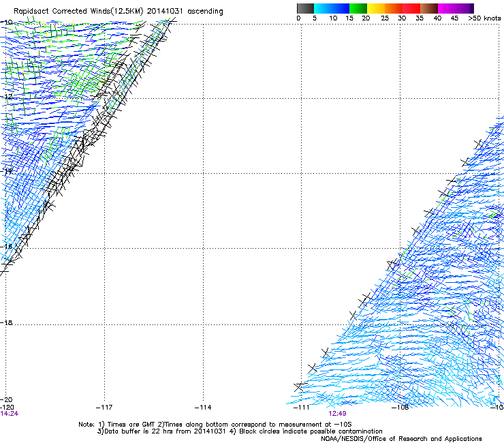
Task: Click the '-111' longitude axis label
Action: pyautogui.click(x=302, y=408)
